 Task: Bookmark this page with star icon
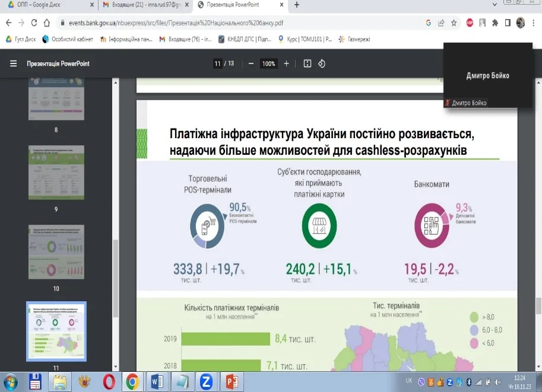(454, 23)
